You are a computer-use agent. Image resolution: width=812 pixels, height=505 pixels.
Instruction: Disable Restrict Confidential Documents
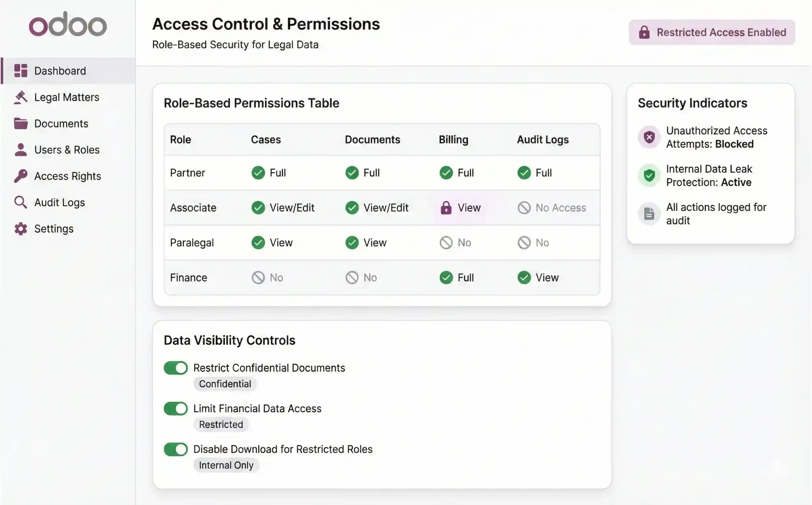click(x=175, y=368)
